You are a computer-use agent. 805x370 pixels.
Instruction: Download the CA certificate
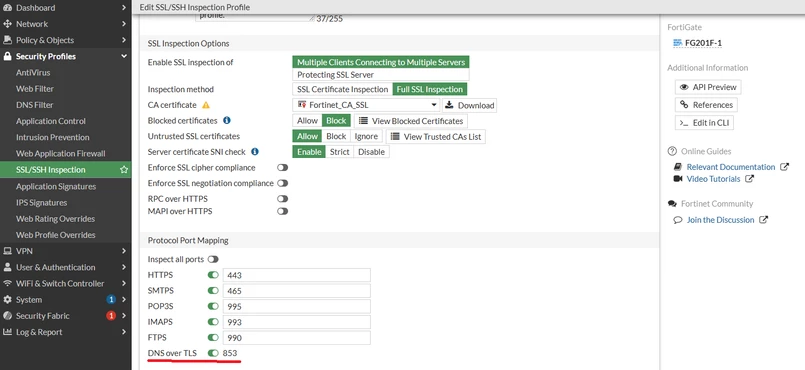[x=470, y=105]
